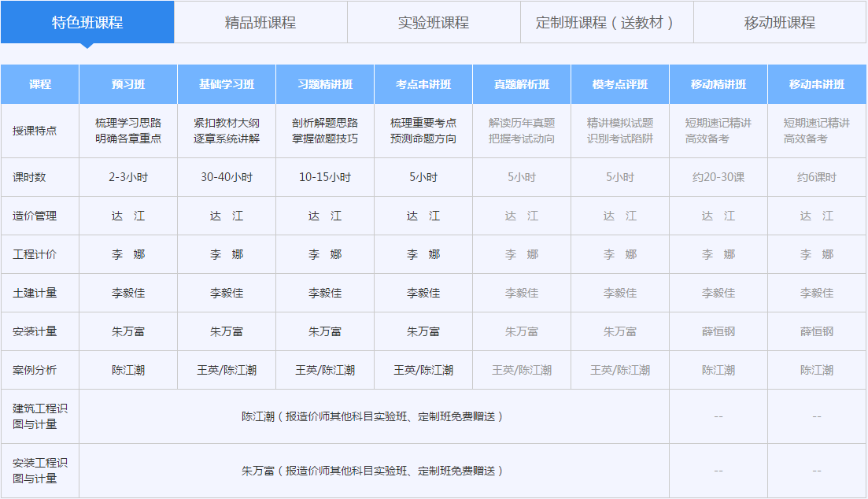The height and width of the screenshot is (499, 868).
Task: Click the 习题精讲班 column header
Action: 325,84
